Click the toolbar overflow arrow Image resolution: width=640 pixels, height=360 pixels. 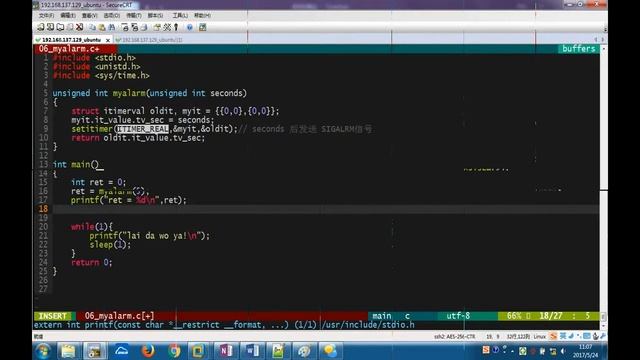tap(605, 29)
